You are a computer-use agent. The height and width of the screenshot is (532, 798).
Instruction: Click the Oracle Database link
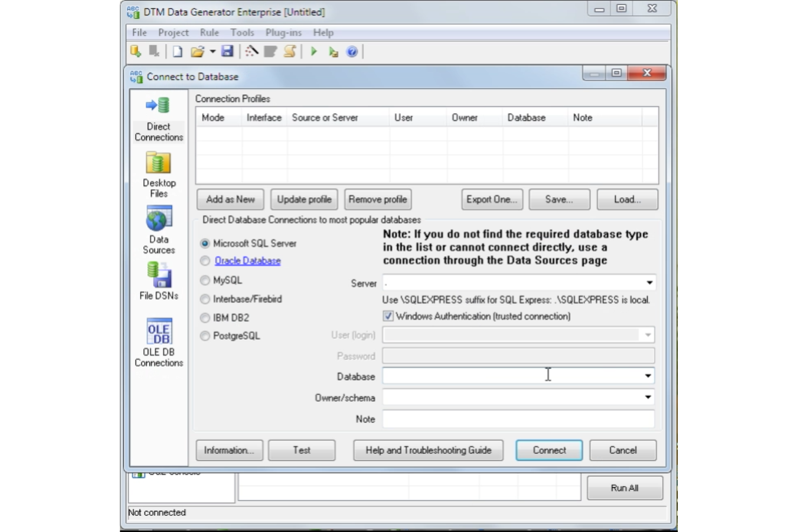click(247, 261)
